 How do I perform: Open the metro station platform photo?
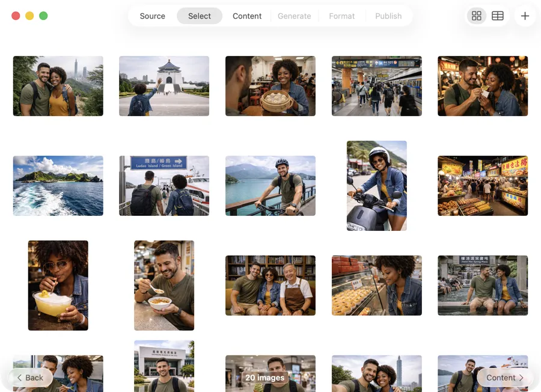(x=376, y=85)
